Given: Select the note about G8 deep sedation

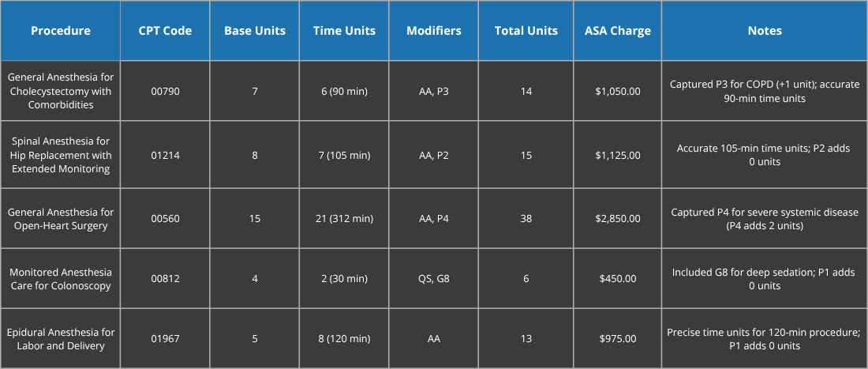Looking at the screenshot, I should (764, 279).
